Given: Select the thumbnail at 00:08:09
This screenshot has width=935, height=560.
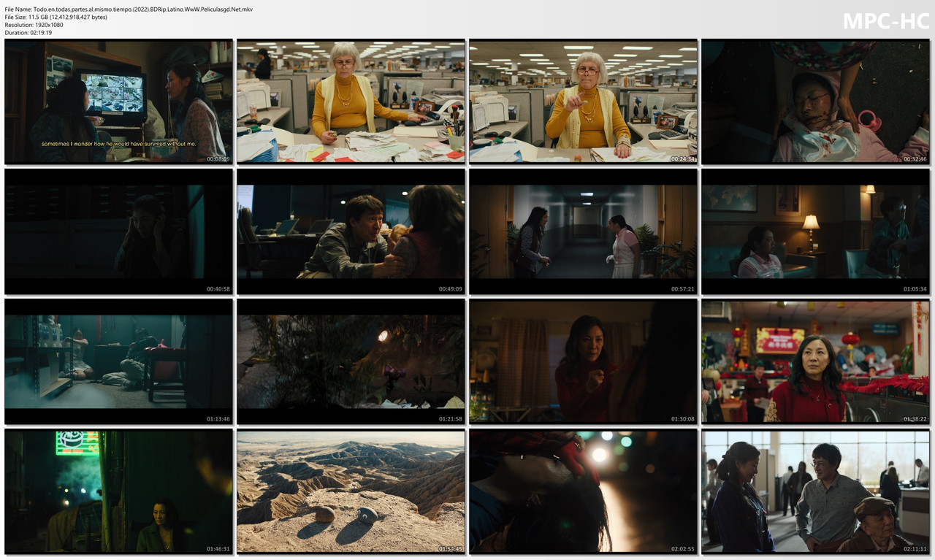Looking at the screenshot, I should [118, 101].
